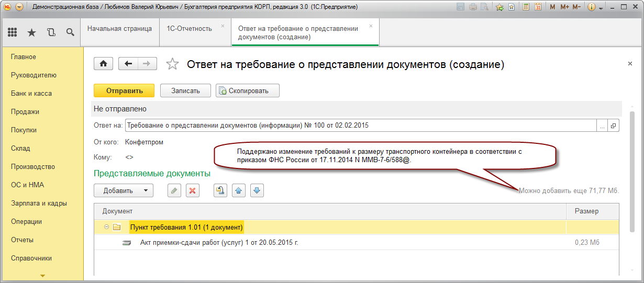Open the sections menu grid icon

(x=13, y=32)
